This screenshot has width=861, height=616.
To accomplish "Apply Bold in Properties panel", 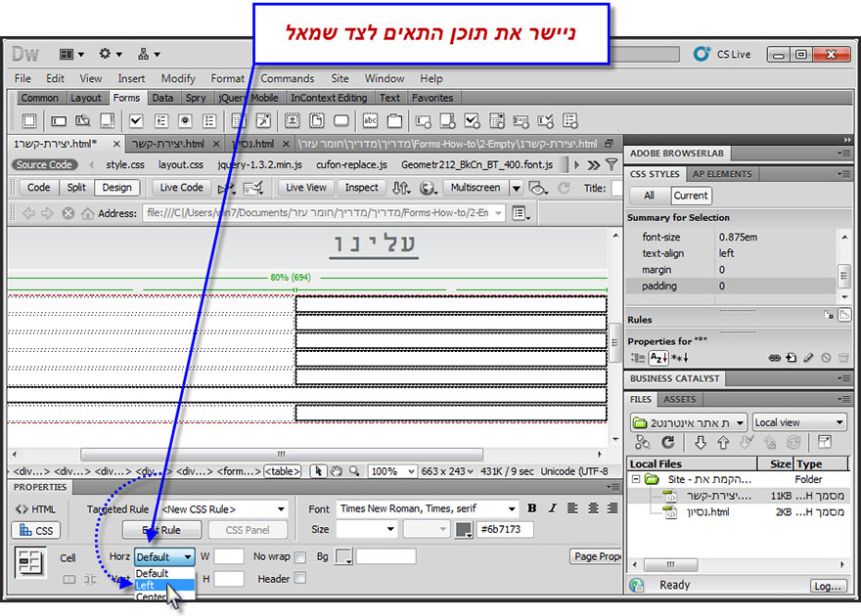I will tap(531, 507).
